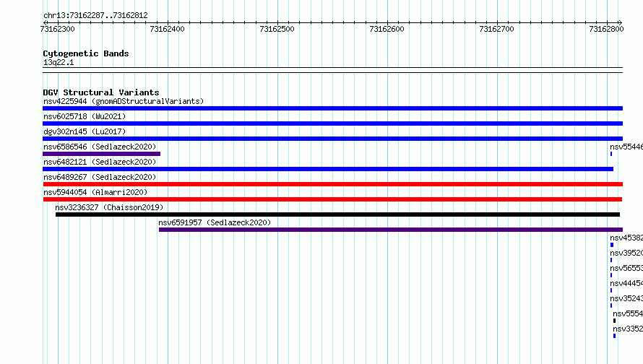Select small blue marker under nsv56553
Image resolution: width=643 pixels, height=364 pixels.
click(611, 275)
